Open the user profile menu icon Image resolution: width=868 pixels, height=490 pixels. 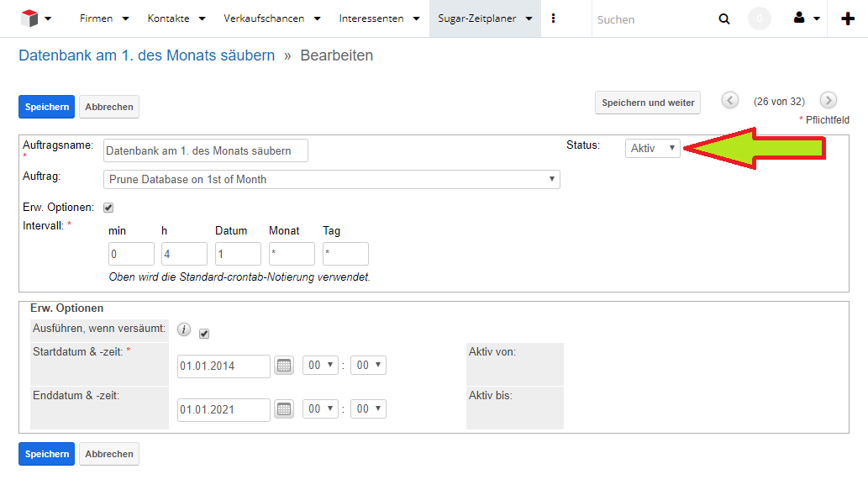pos(799,18)
